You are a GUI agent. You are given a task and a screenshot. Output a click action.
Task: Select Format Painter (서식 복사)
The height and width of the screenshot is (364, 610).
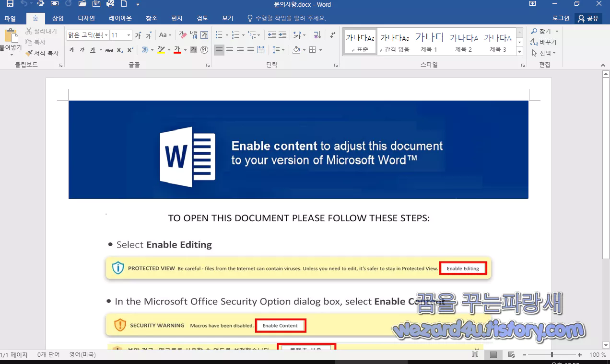(42, 53)
